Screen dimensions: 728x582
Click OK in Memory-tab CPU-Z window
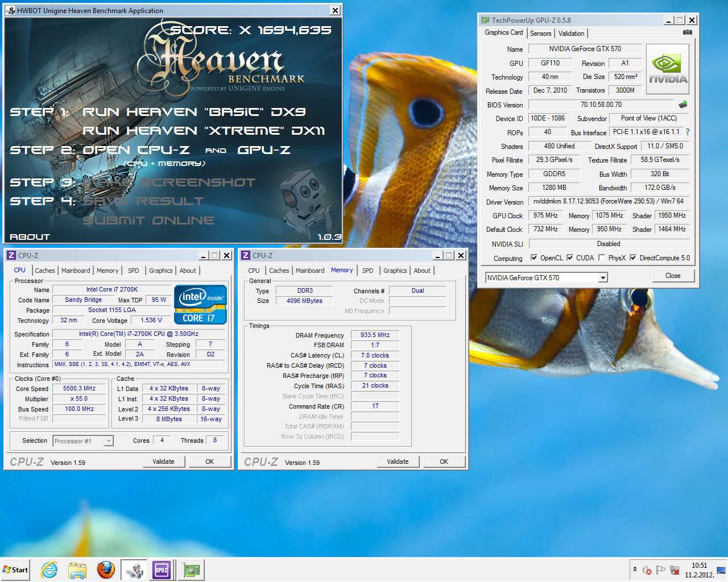(x=444, y=462)
